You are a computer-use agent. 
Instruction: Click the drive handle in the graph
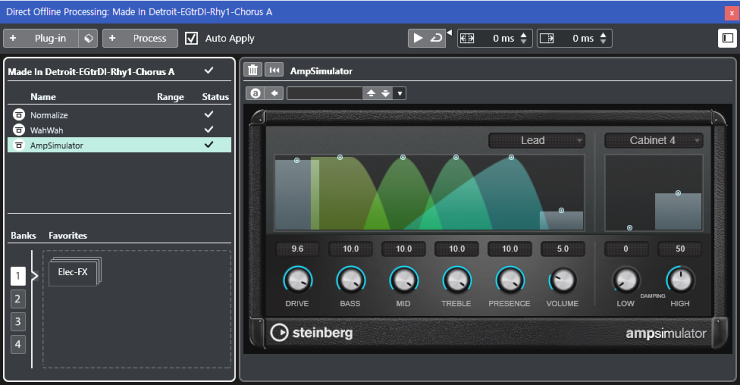[x=297, y=160]
